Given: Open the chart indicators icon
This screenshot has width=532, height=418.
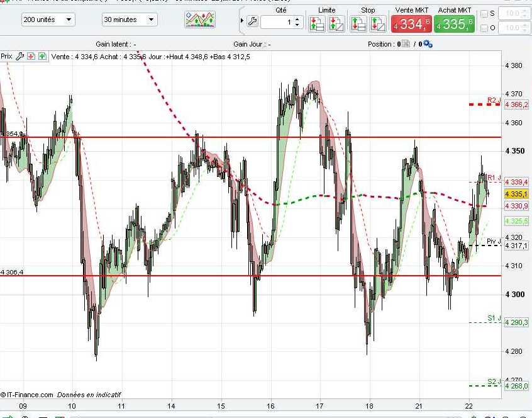Looking at the screenshot, I should [x=200, y=20].
